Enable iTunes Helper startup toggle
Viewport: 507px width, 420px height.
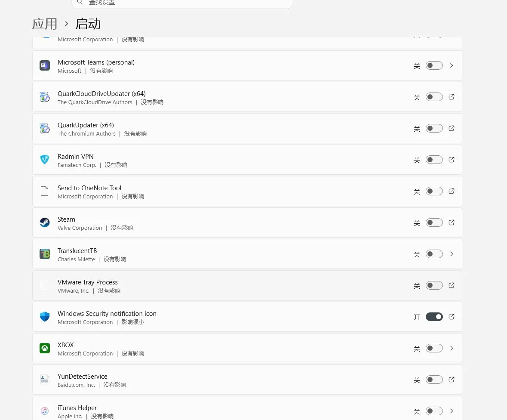click(434, 411)
